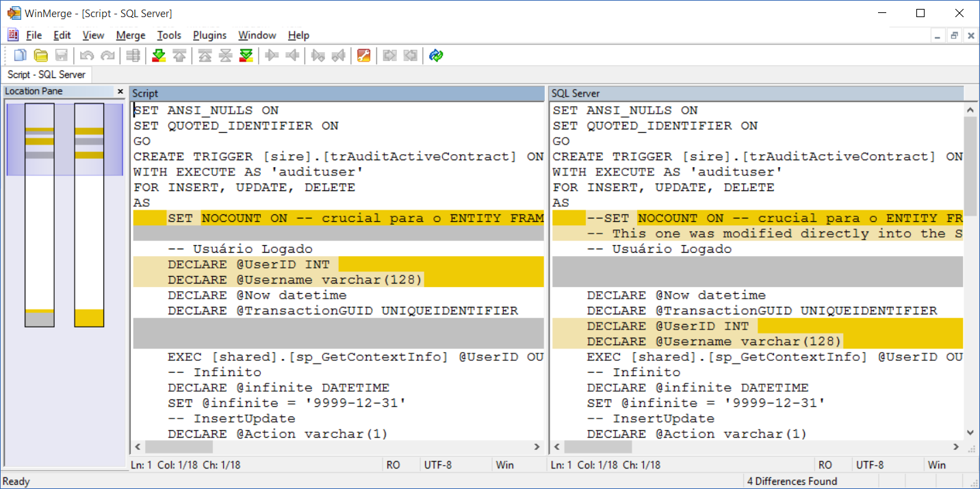Open the View menu

tap(93, 35)
